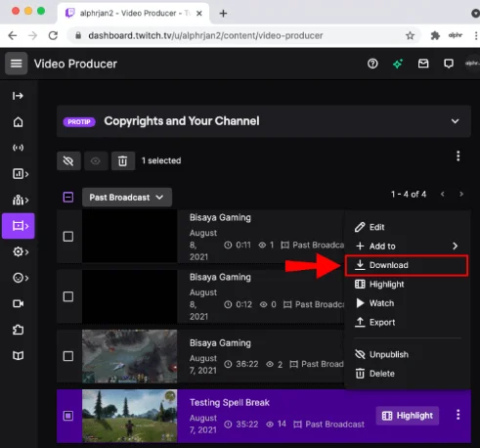Choose Highlight from the context menu

click(x=407, y=285)
